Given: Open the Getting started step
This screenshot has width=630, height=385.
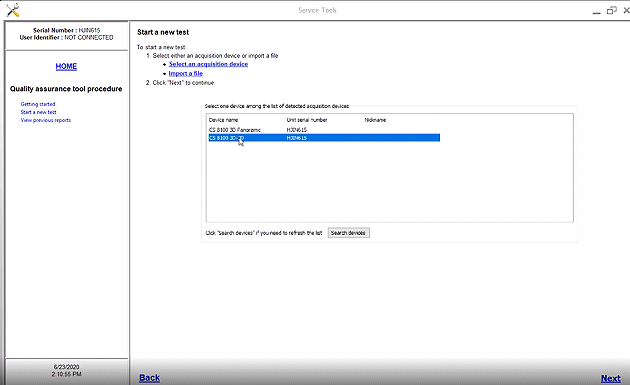Looking at the screenshot, I should 38,104.
